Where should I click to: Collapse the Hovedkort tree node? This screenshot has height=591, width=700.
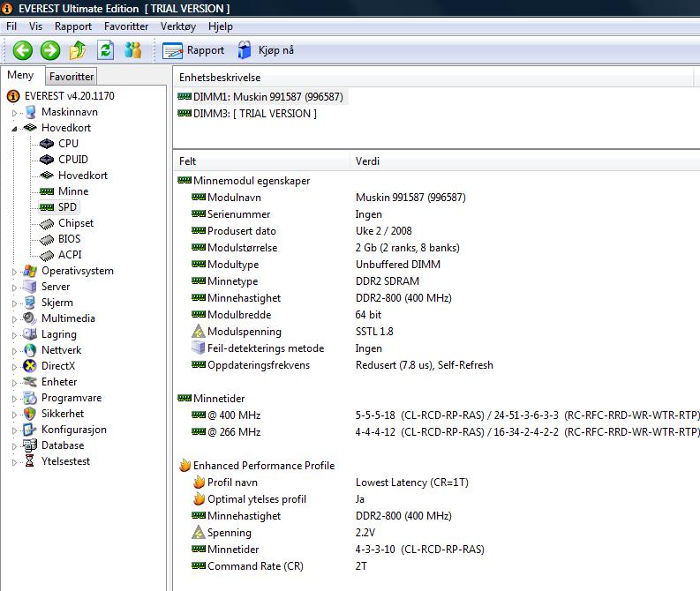click(x=14, y=129)
